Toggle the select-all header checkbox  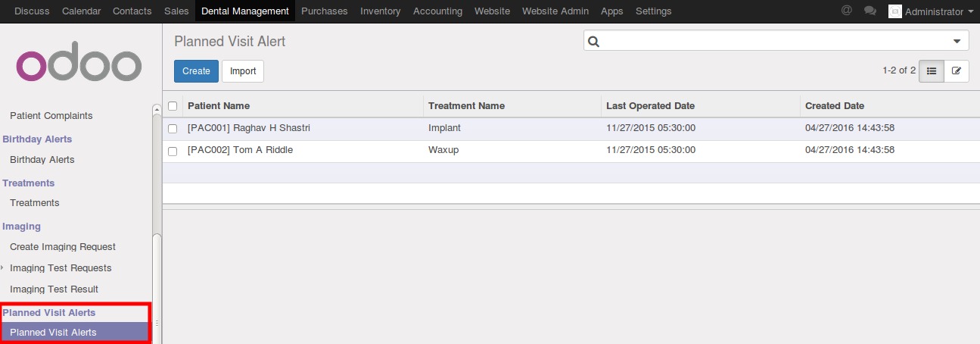coord(173,106)
